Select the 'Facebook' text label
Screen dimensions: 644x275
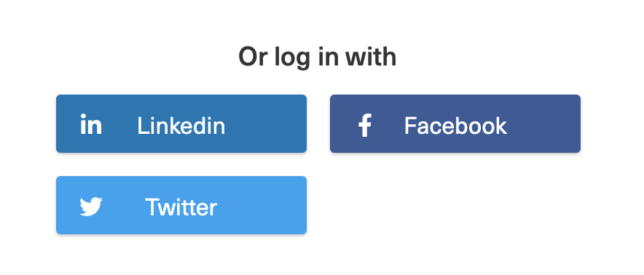tap(455, 125)
